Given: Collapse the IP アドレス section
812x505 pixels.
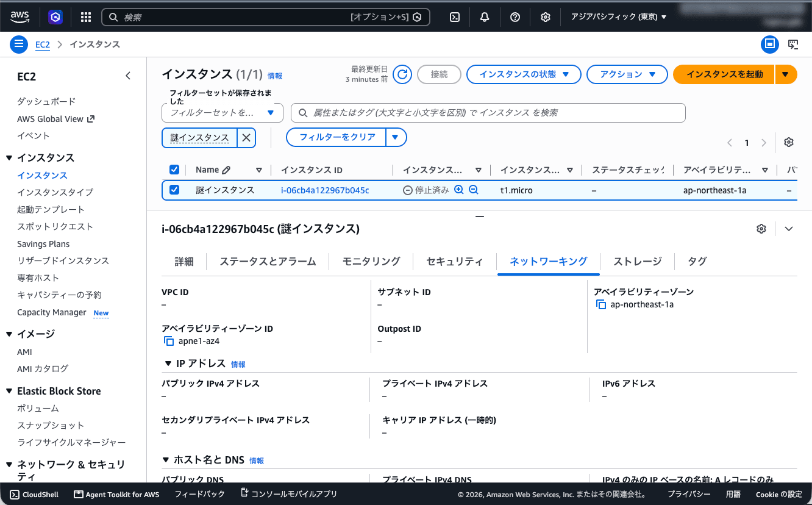Looking at the screenshot, I should [x=168, y=364].
